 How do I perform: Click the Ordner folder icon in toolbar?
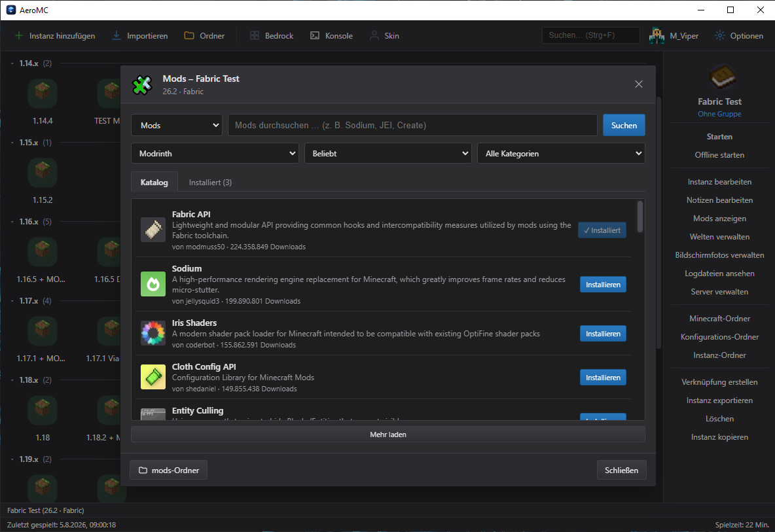click(189, 35)
